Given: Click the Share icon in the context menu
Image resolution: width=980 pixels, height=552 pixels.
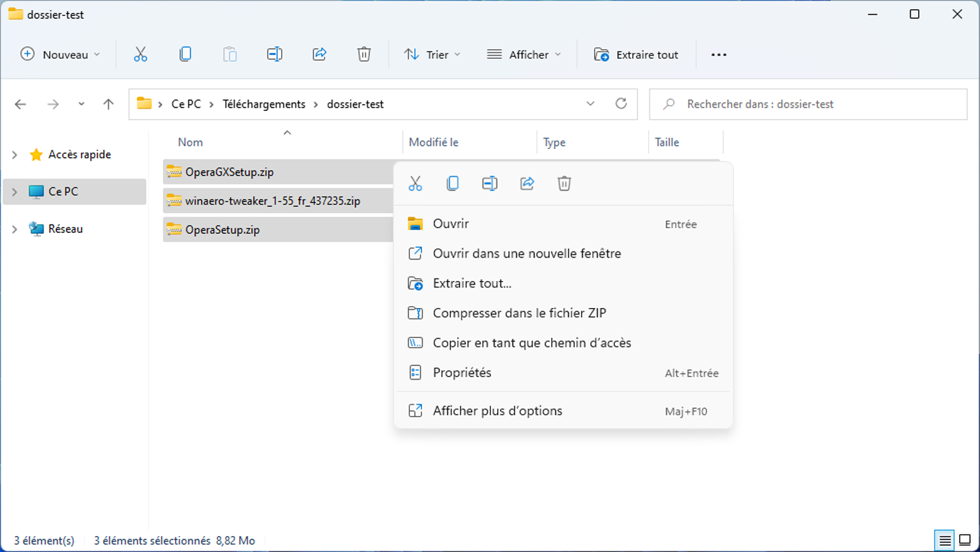Looking at the screenshot, I should pyautogui.click(x=527, y=183).
